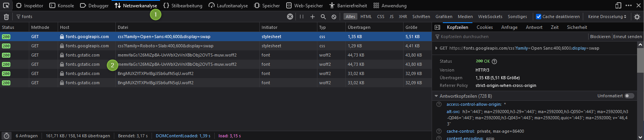This screenshot has width=644, height=140.
Task: Open network settings gear icon
Action: (x=637, y=17)
